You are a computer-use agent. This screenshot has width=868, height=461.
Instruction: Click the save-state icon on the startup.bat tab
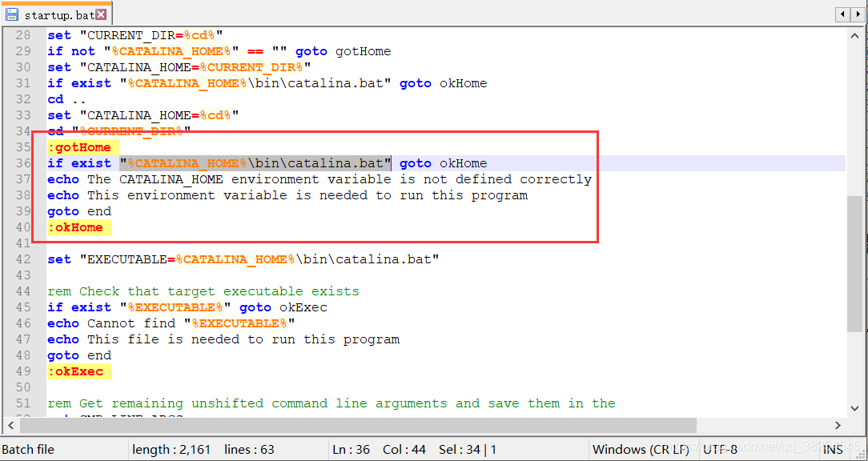tap(12, 15)
